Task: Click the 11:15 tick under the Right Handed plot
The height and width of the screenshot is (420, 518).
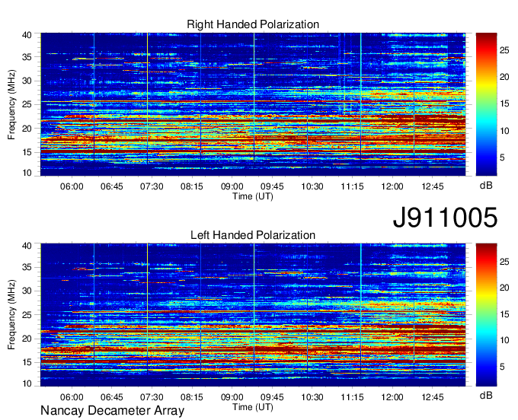Action: (352, 186)
